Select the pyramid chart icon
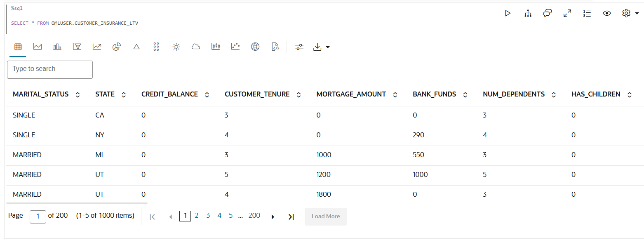Image resolution: width=644 pixels, height=240 pixels. [x=136, y=47]
